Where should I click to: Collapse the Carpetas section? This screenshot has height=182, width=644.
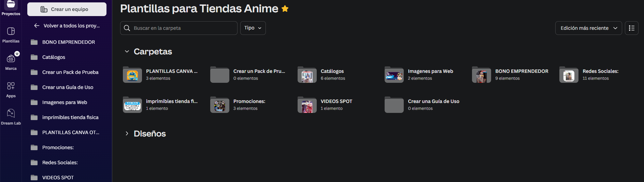[127, 51]
